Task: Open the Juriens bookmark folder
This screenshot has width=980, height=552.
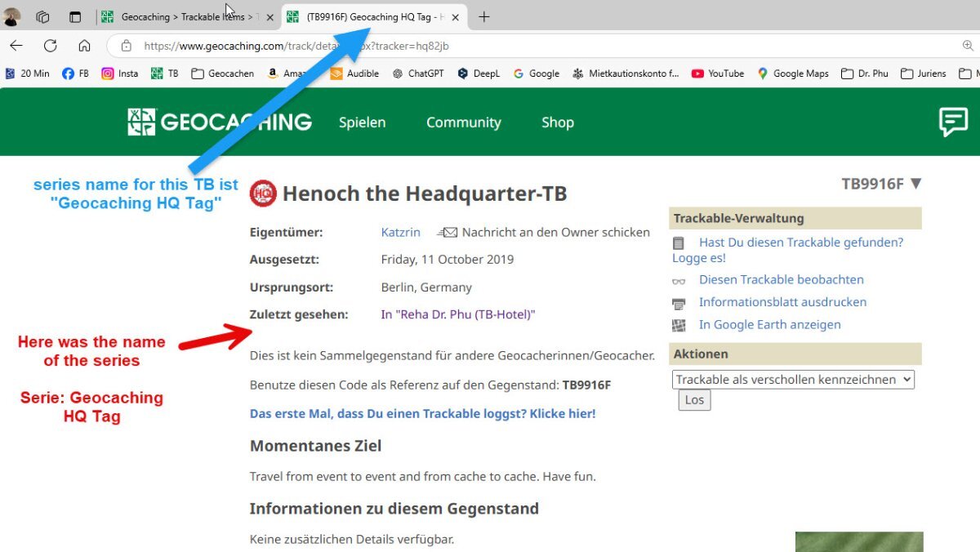Action: coord(924,73)
